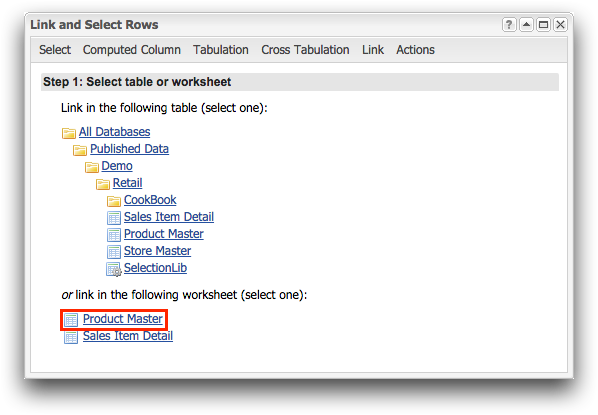The width and height of the screenshot is (598, 415).
Task: Open the Tabulation menu
Action: [x=221, y=50]
